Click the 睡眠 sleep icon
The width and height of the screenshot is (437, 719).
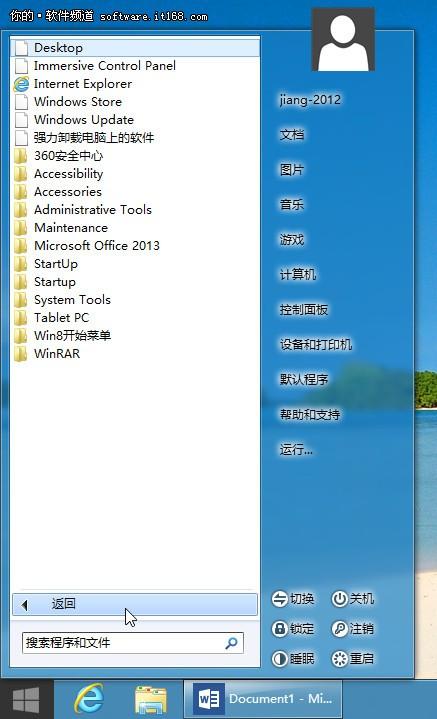(279, 659)
